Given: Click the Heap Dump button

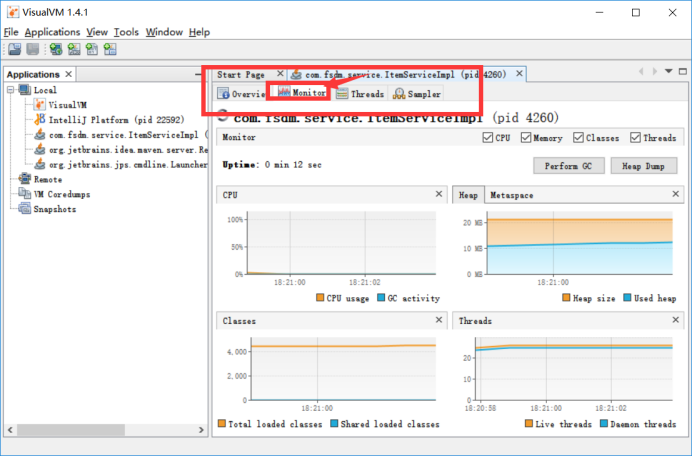Looking at the screenshot, I should [643, 166].
